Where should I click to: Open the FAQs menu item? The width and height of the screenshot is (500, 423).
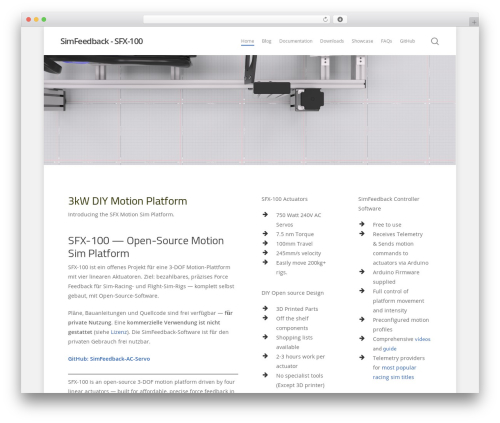click(386, 41)
